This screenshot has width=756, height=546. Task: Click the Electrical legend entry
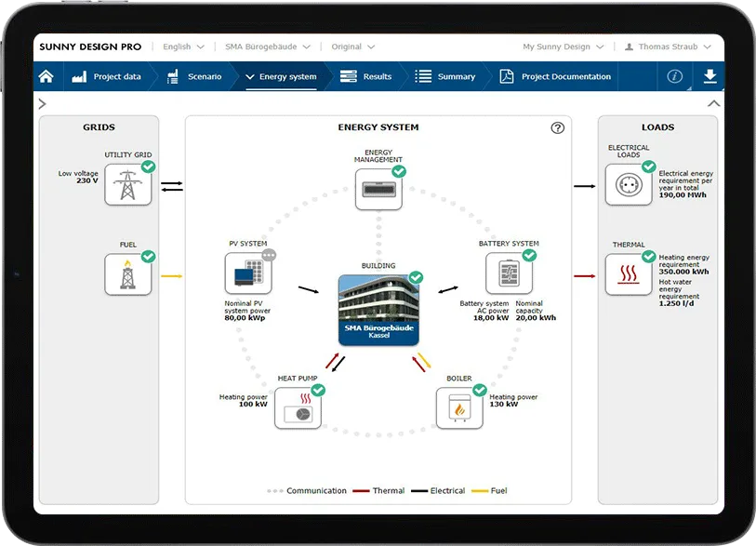click(x=438, y=490)
